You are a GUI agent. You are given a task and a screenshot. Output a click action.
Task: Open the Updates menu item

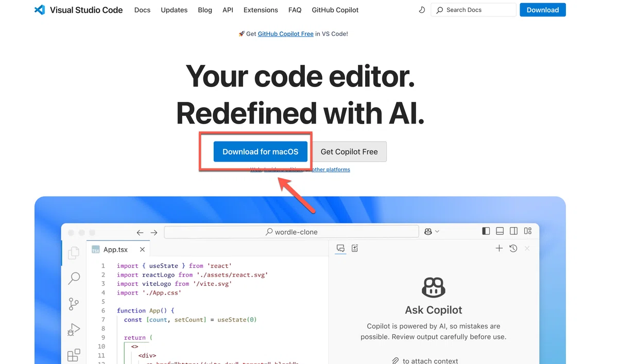click(x=174, y=10)
